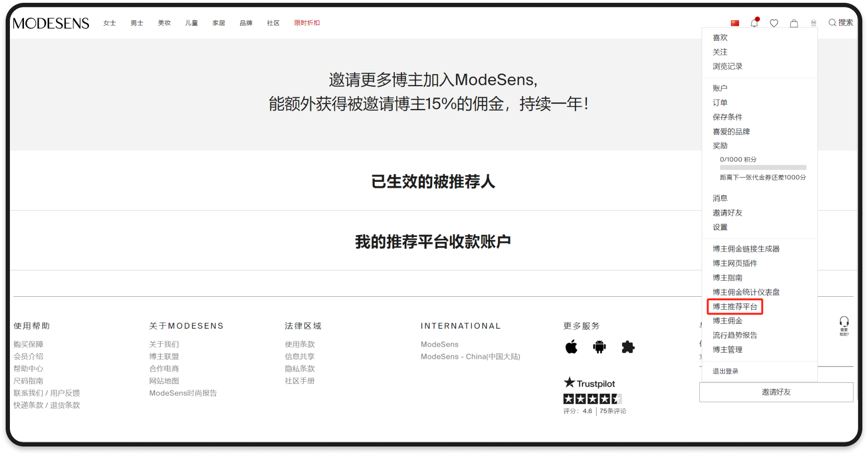Open the Apple iOS app link icon

pyautogui.click(x=571, y=347)
